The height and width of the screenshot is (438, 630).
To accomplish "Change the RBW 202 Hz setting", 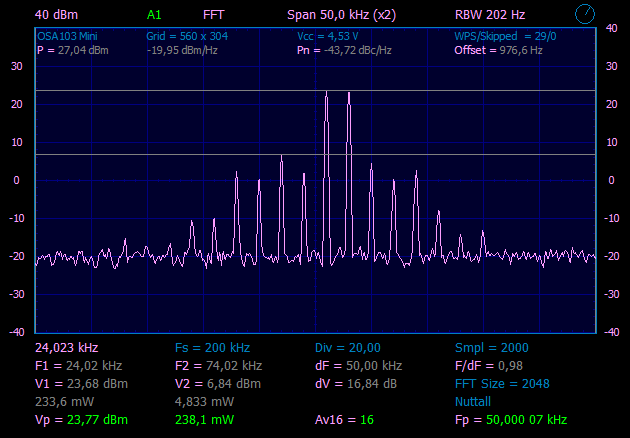I will [x=489, y=15].
